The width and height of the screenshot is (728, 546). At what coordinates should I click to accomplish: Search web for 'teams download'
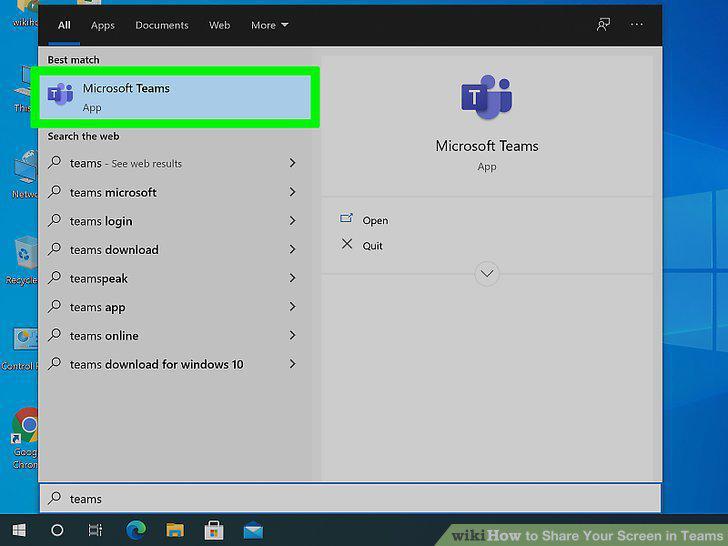coord(114,250)
